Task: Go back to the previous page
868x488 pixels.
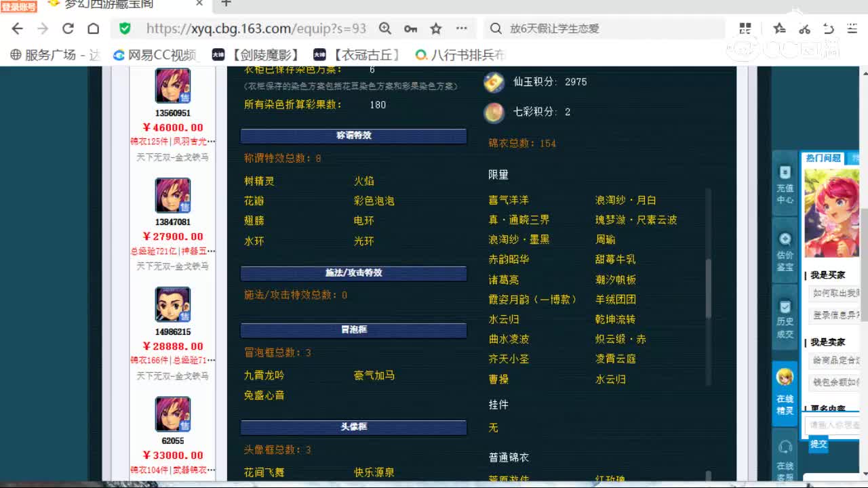Action: point(18,28)
